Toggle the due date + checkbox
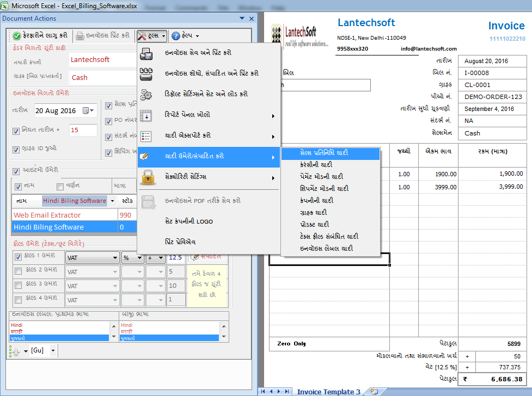 16,131
